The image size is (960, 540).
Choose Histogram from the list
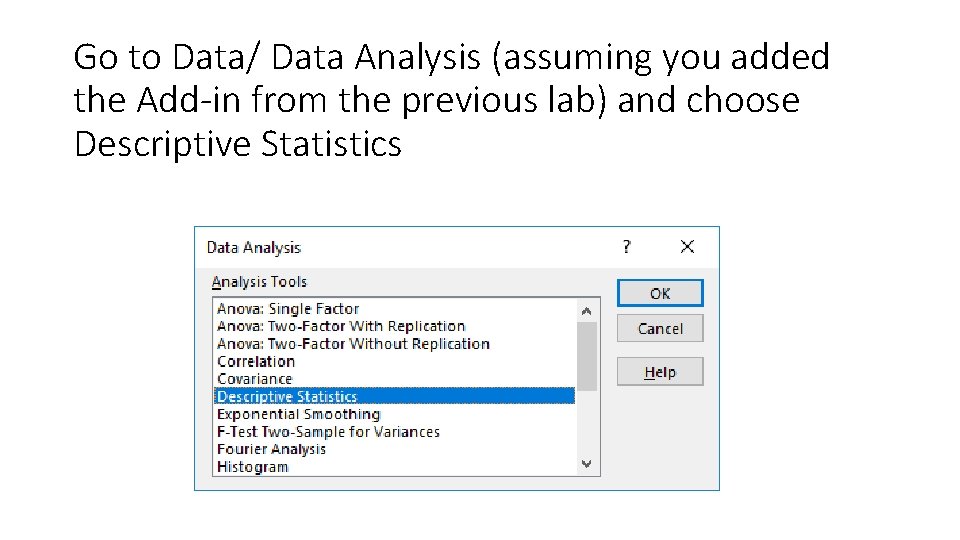coord(253,467)
